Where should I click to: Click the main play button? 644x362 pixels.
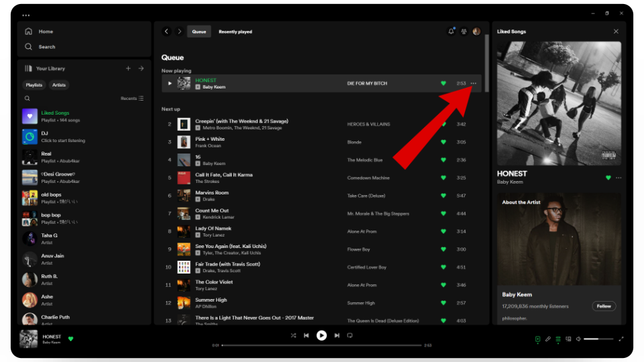[321, 335]
